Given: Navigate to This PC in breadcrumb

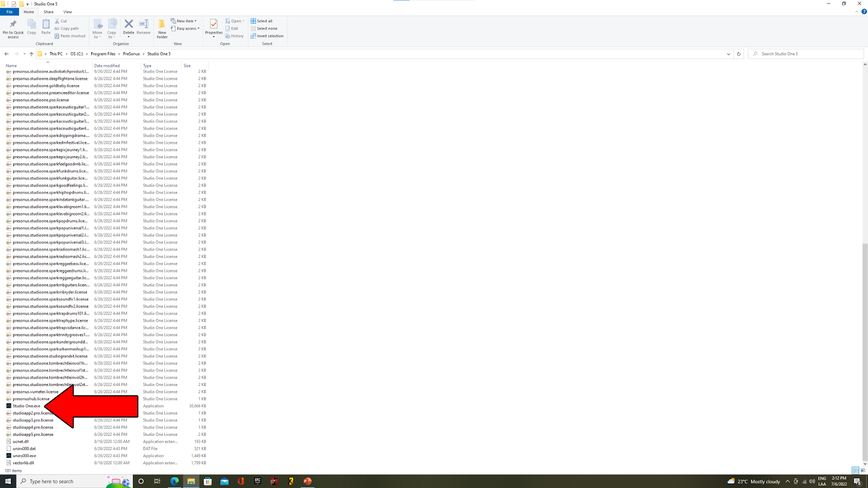Looking at the screenshot, I should click(56, 54).
